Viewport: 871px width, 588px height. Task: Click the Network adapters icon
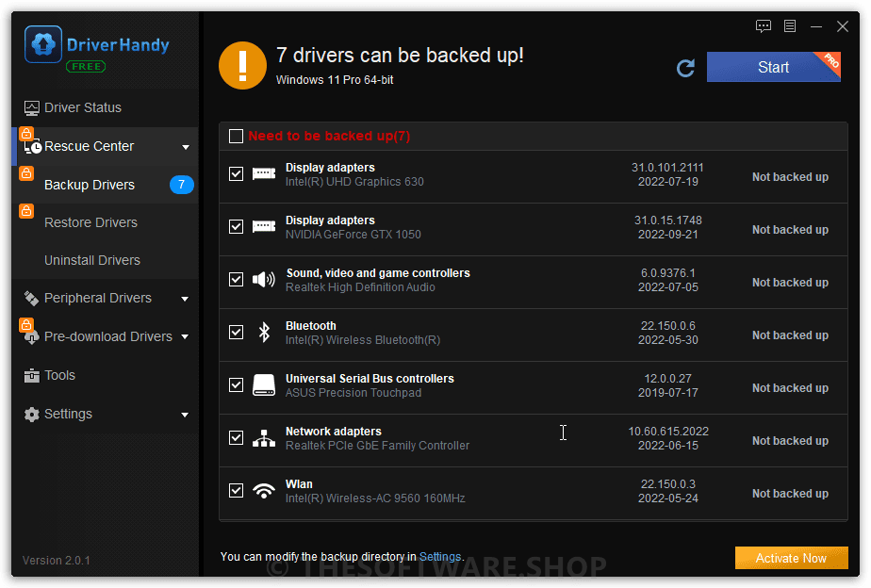264,438
